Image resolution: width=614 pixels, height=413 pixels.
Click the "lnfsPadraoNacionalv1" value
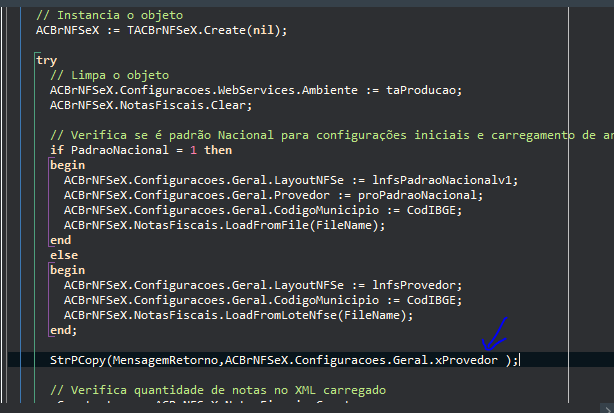pos(442,180)
